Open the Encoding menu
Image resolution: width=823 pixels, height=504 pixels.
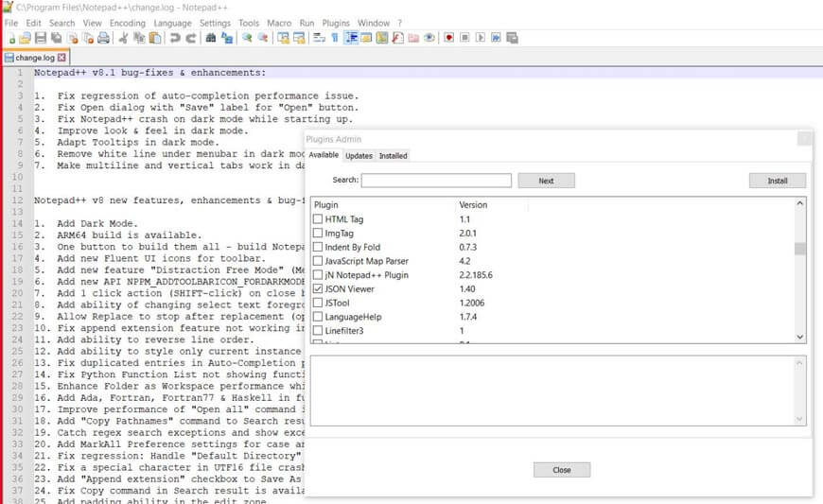pos(128,23)
